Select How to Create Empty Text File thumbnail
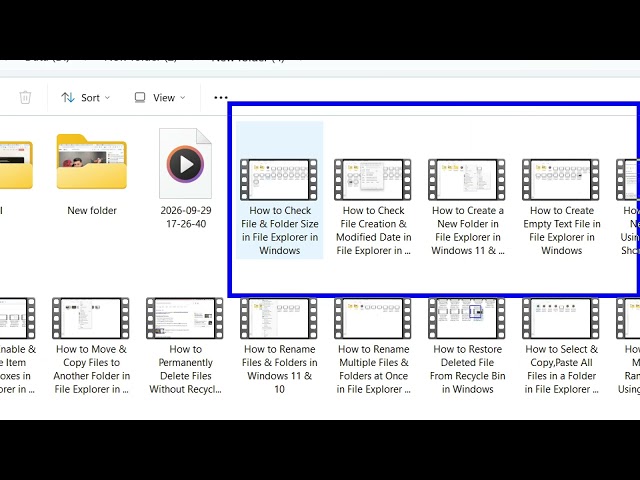The image size is (640, 480). pos(561,180)
